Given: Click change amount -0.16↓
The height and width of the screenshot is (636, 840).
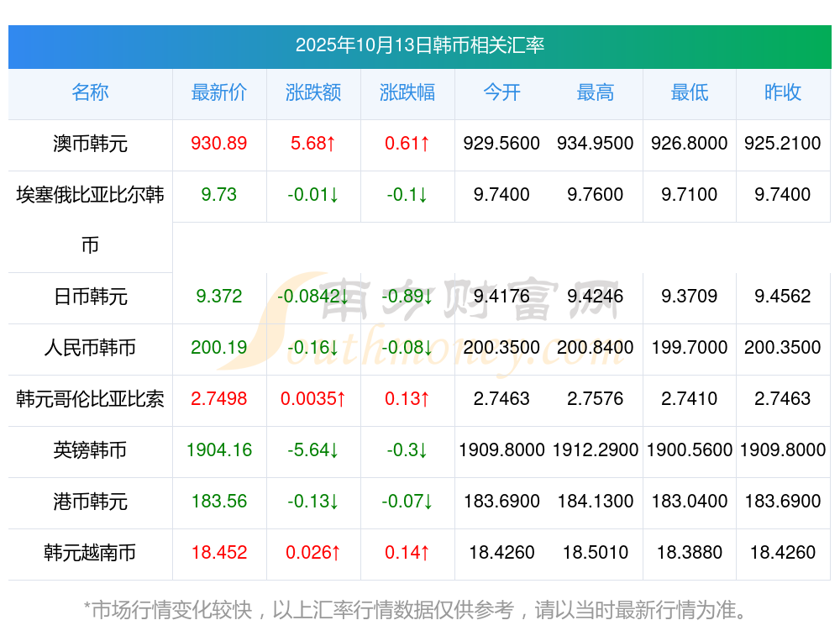Looking at the screenshot, I should 313,348.
